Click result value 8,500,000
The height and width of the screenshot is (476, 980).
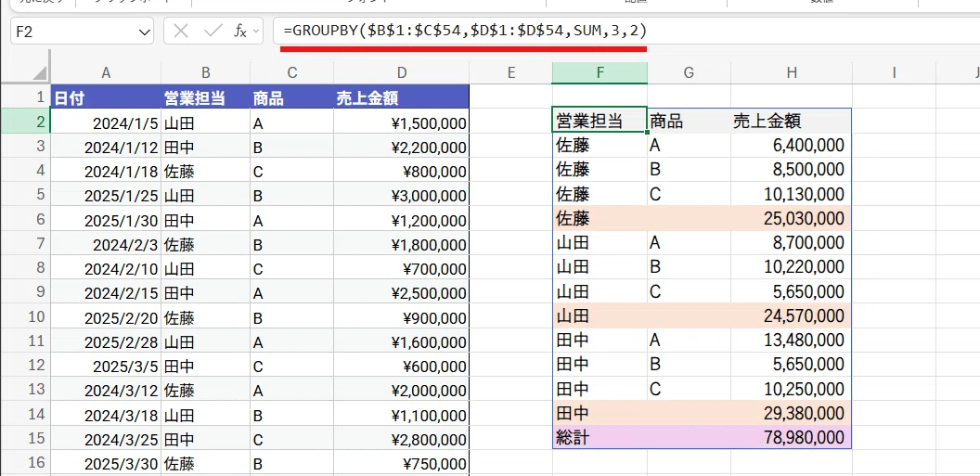tap(792, 170)
